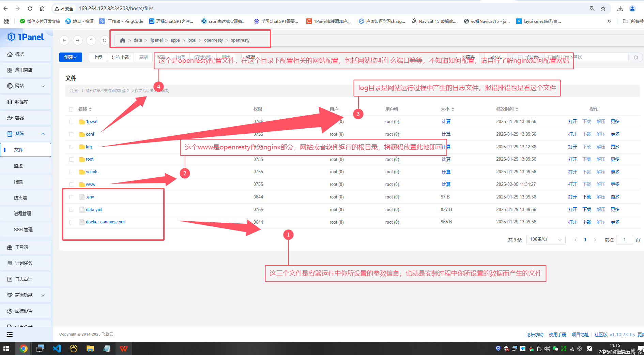Open 更多 menu for 1pwaf row

(x=615, y=122)
